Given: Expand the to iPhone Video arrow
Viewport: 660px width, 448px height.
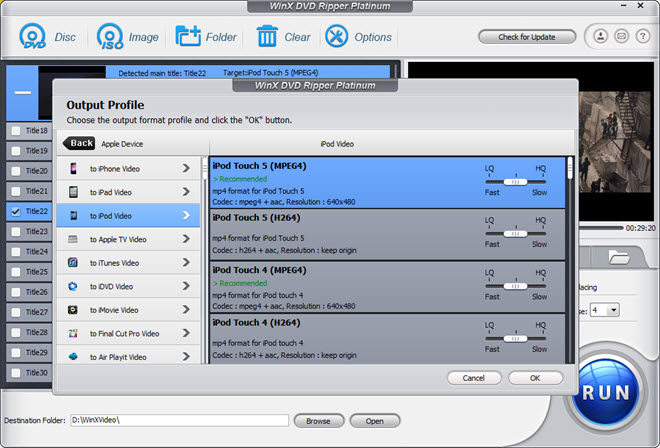Looking at the screenshot, I should point(186,168).
